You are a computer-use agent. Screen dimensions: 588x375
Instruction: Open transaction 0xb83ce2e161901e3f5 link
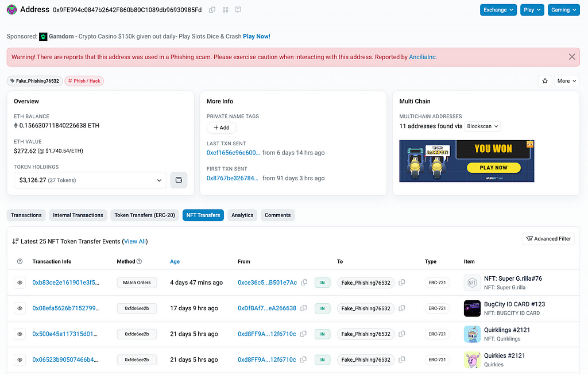tap(65, 283)
